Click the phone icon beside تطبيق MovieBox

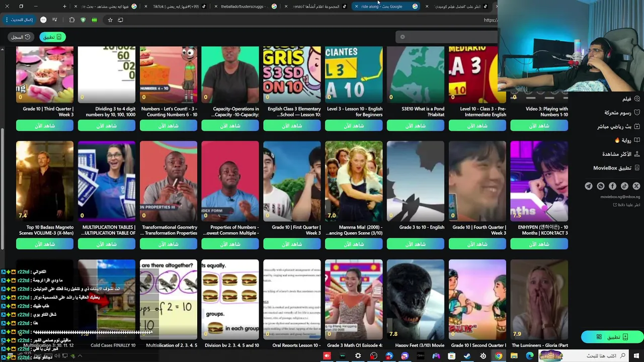(x=637, y=168)
